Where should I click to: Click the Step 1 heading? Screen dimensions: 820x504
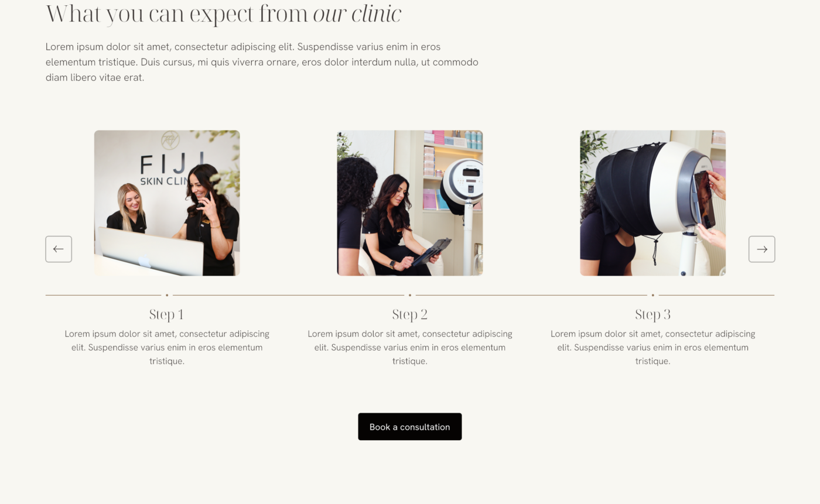[x=166, y=314]
